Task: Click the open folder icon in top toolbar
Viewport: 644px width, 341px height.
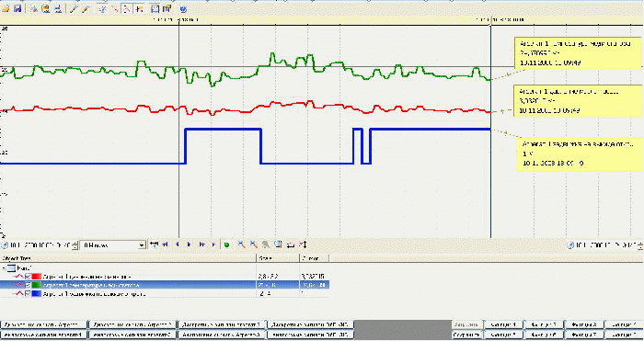Action: [x=6, y=9]
